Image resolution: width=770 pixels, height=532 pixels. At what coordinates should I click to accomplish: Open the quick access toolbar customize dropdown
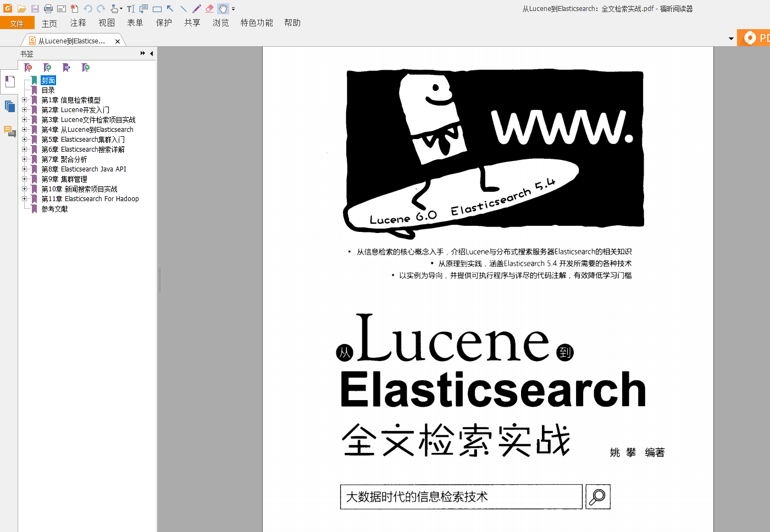click(234, 9)
